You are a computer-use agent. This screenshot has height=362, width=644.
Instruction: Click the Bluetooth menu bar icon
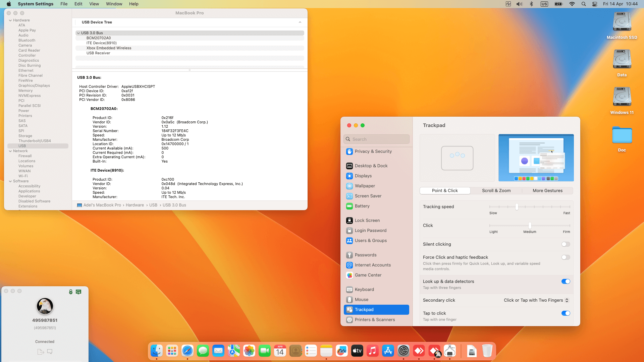point(531,4)
